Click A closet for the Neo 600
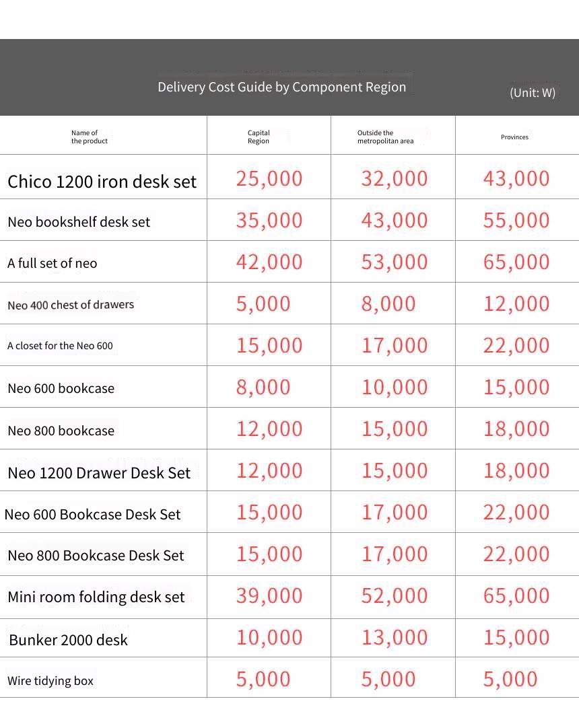579x728 pixels. tap(60, 345)
